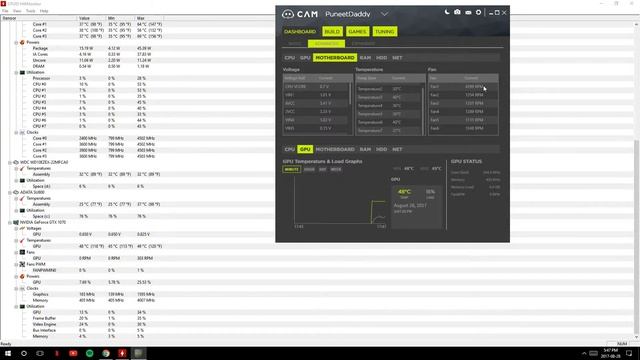640x360 pixels.
Task: Open the View menu in HWMonitor
Action: coord(17,11)
